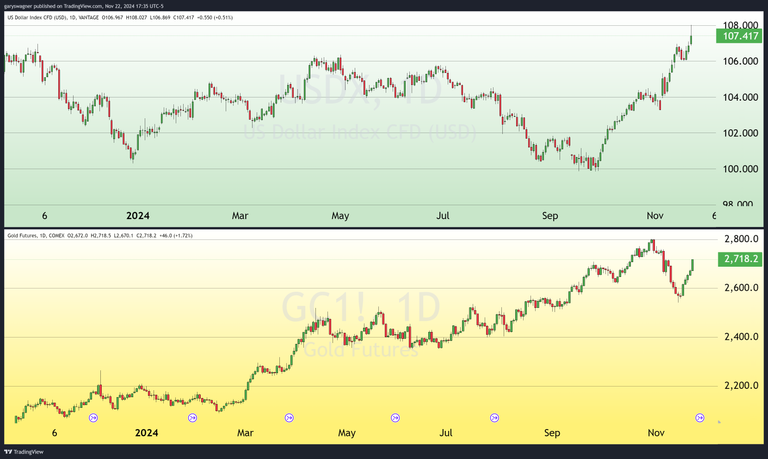The height and width of the screenshot is (459, 768).
Task: Click the Sep label on gold time axis
Action: coord(551,433)
